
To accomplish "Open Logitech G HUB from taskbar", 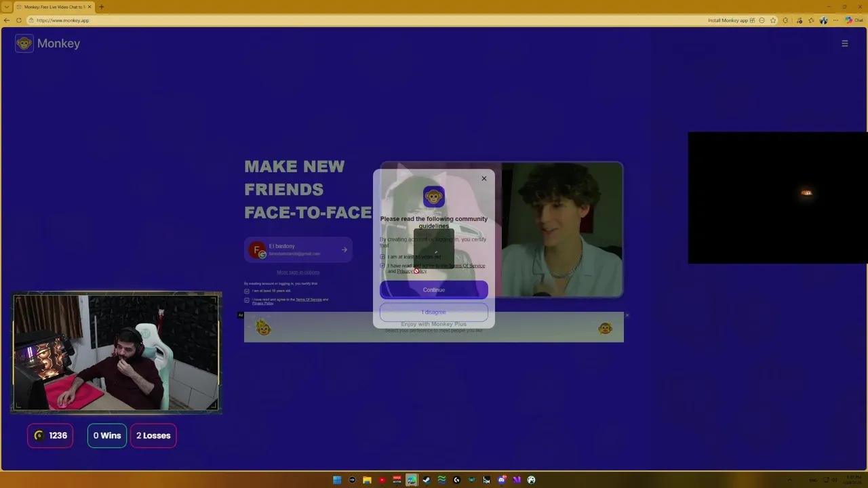I will click(x=456, y=480).
